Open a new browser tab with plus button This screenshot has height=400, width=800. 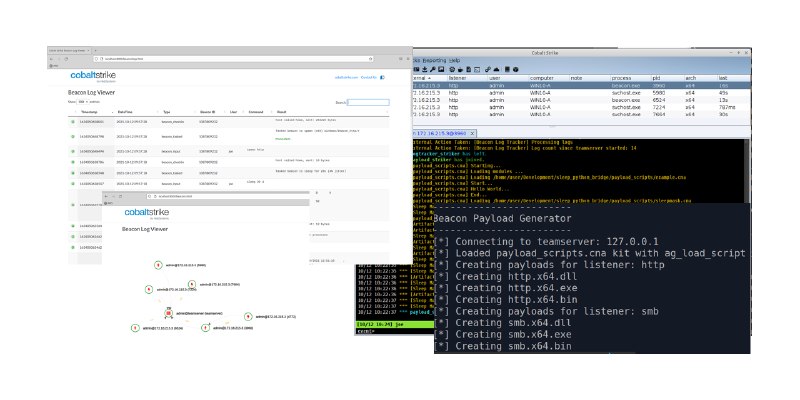[95, 51]
